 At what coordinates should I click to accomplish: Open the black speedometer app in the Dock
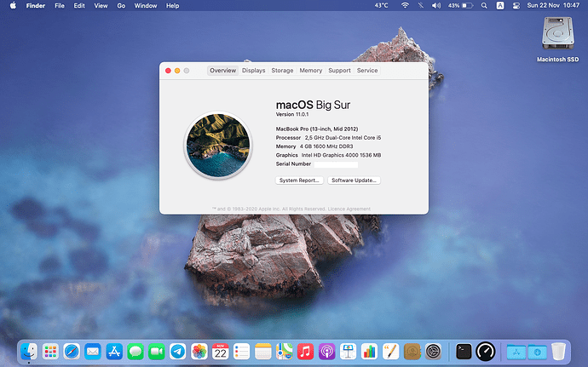pyautogui.click(x=486, y=352)
